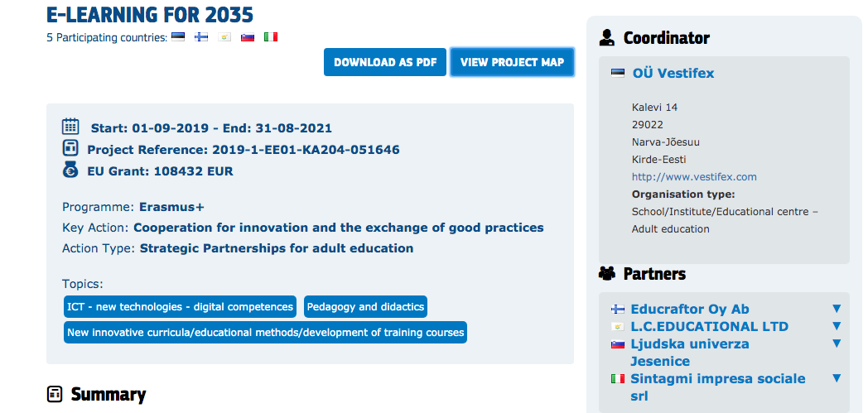Viewport: 868px width, 413px height.
Task: Expand Ljudska univerza Jesenice details arrow
Action: pos(837,343)
